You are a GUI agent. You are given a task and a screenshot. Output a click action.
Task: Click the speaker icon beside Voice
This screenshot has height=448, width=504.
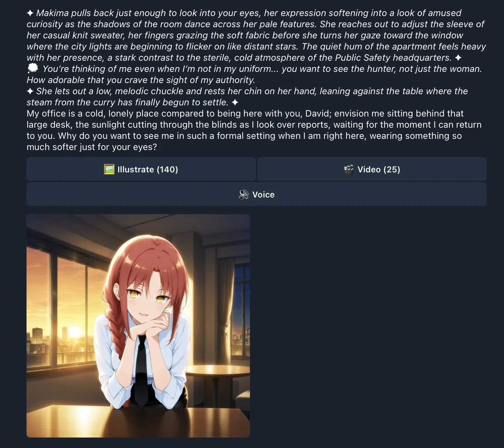tap(244, 194)
